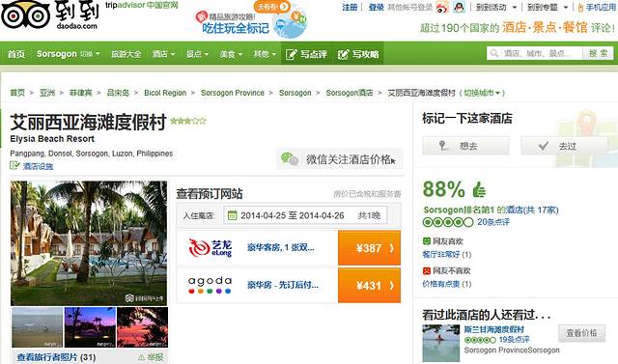Book eLong room for ¥387
The image size is (618, 364).
pos(369,248)
